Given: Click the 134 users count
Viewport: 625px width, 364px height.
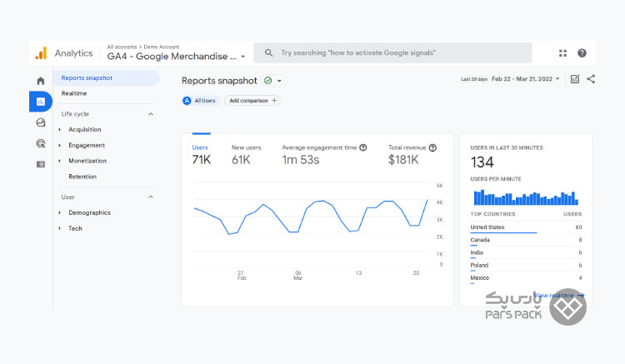Looking at the screenshot, I should tap(482, 162).
